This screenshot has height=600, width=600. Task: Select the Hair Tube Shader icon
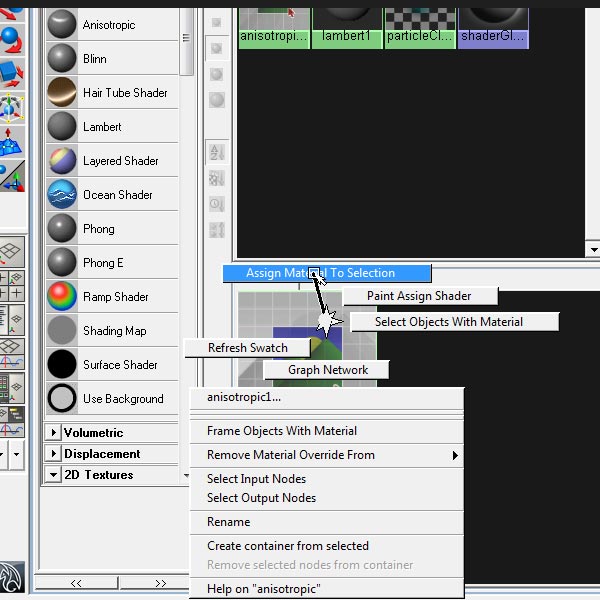tap(62, 92)
